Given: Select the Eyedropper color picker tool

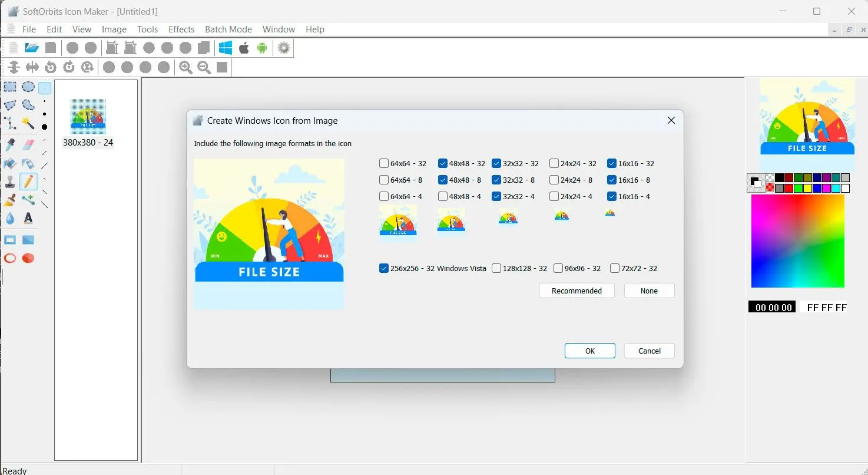Looking at the screenshot, I should coord(10,144).
